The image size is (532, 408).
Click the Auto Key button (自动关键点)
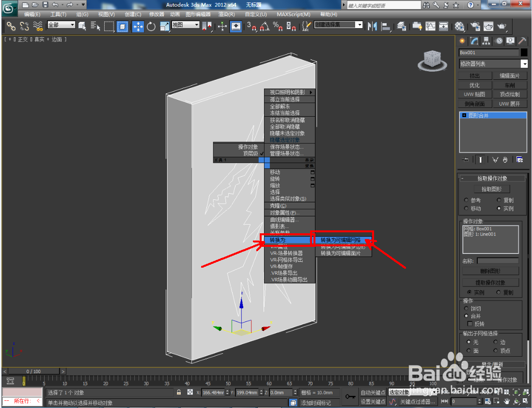tap(373, 392)
